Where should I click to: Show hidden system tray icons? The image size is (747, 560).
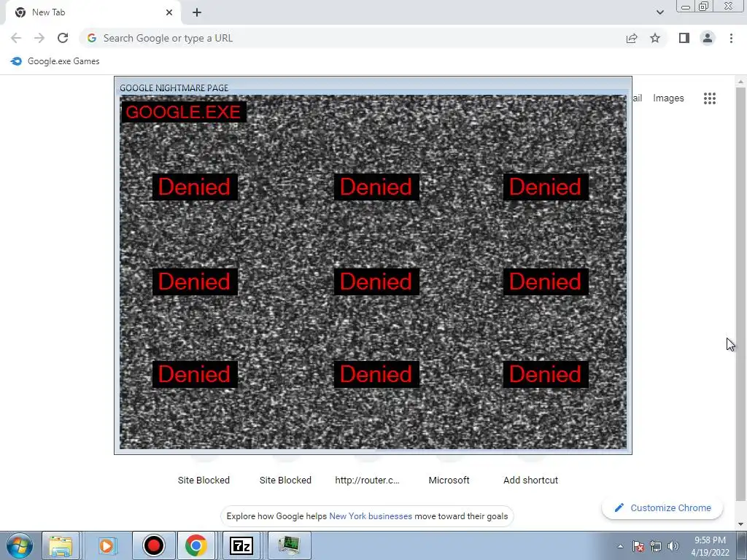coord(620,546)
